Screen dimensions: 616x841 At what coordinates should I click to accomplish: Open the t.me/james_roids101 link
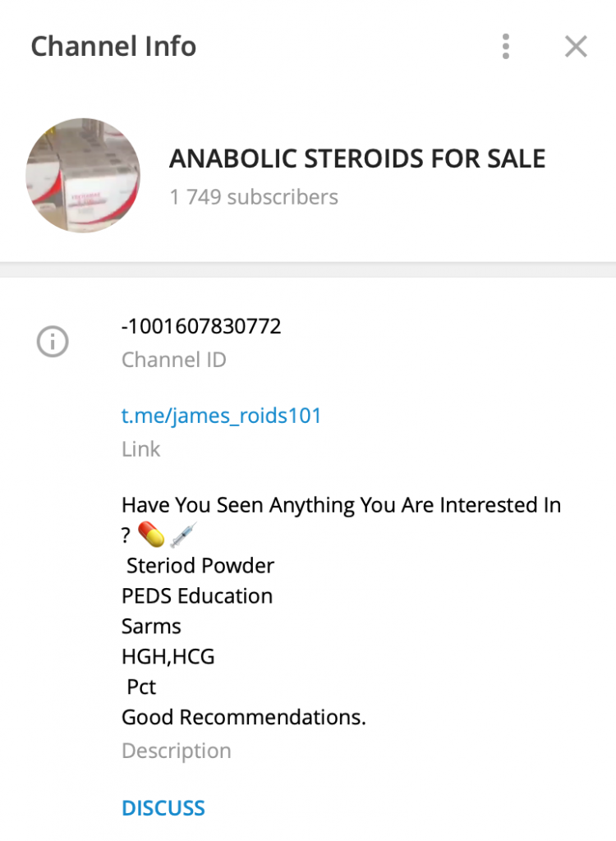[221, 416]
